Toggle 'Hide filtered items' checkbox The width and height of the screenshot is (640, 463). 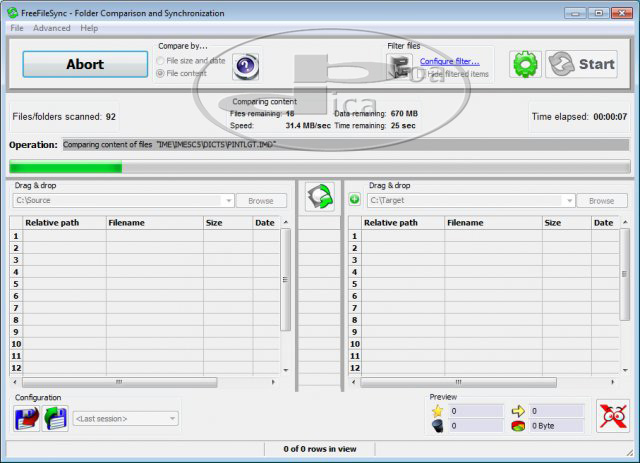pyautogui.click(x=421, y=74)
